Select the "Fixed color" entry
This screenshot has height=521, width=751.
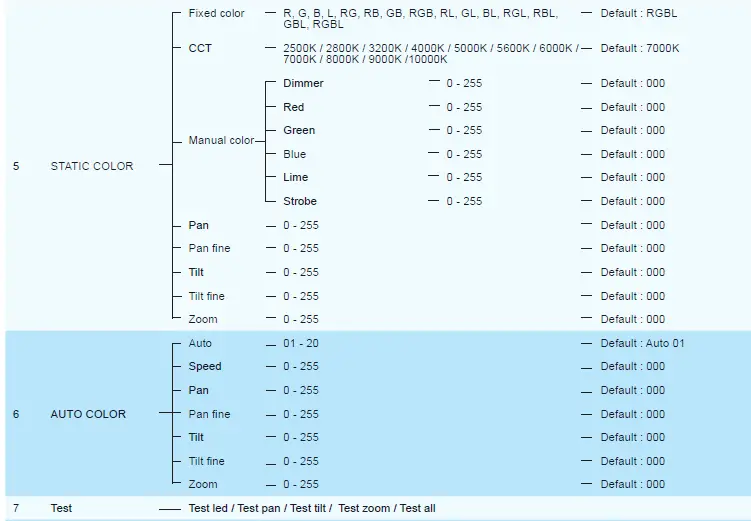tap(216, 13)
